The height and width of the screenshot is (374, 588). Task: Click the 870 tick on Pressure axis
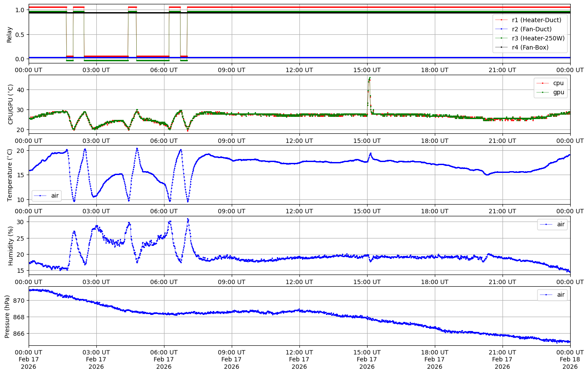21,300
